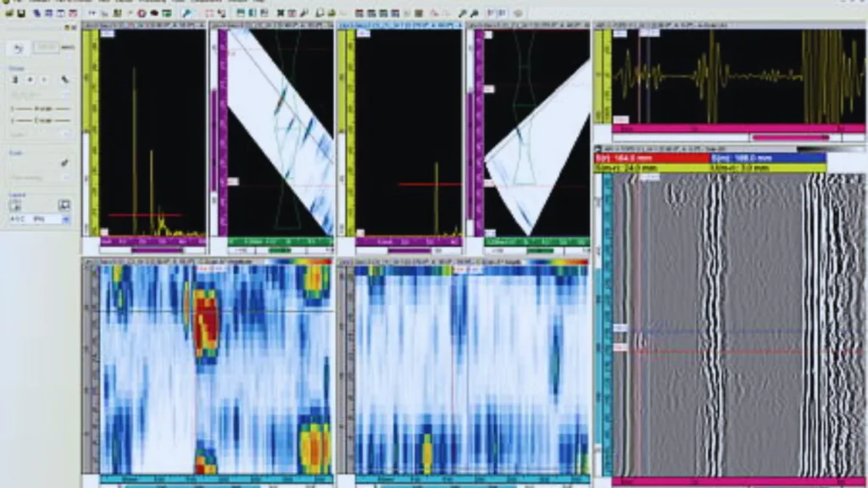This screenshot has width=868, height=488.
Task: Click the pin icon at left panel top
Action: (x=68, y=27)
